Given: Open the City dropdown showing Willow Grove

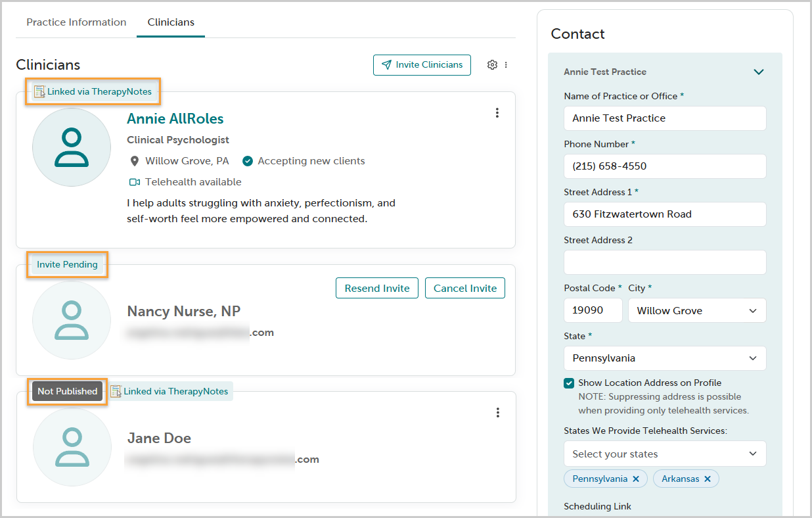Looking at the screenshot, I should (x=697, y=310).
